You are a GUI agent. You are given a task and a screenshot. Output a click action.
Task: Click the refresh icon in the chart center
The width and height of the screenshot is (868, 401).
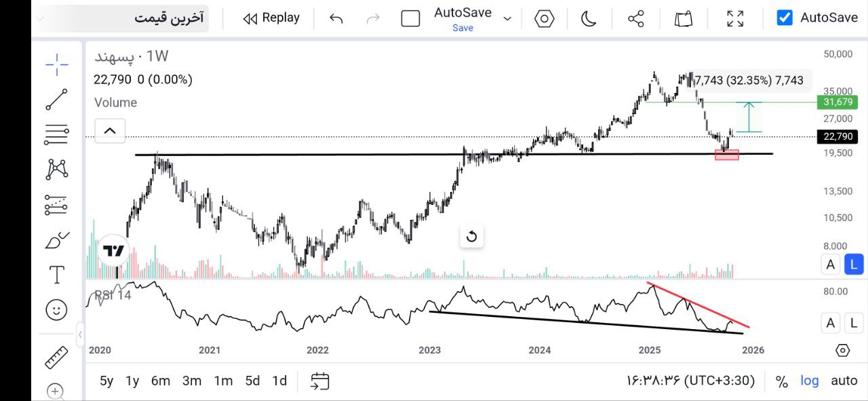pyautogui.click(x=472, y=236)
